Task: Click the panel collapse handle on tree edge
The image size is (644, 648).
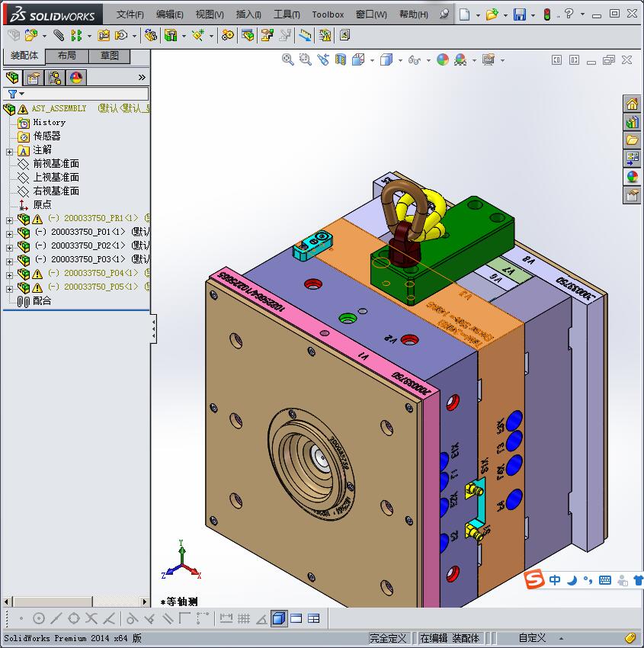Action: click(153, 329)
